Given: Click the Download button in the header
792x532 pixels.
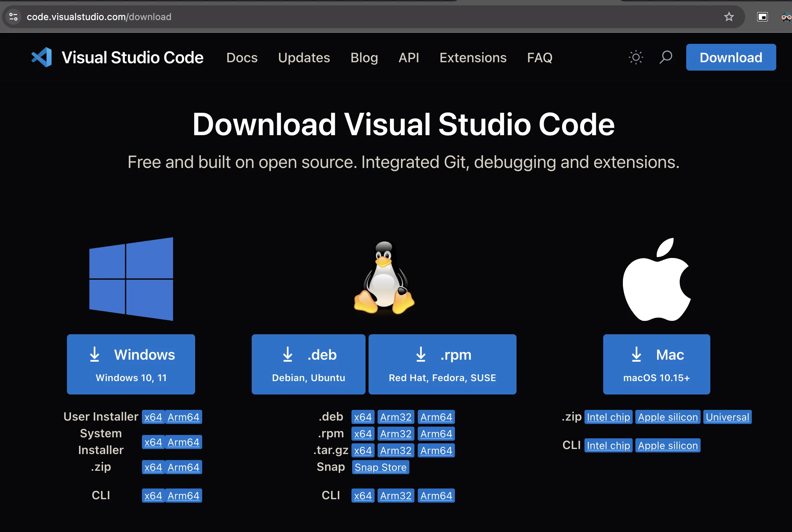Looking at the screenshot, I should pos(731,57).
